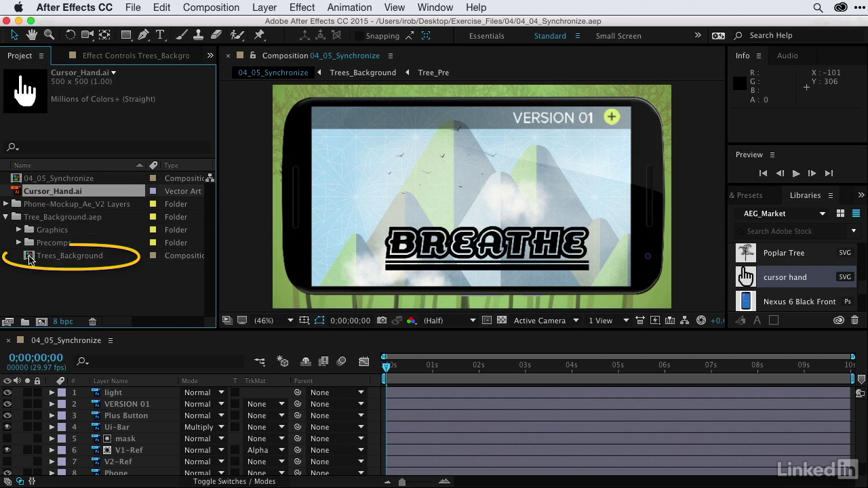
Task: Click the light layer's label color swatch
Action: (62, 392)
